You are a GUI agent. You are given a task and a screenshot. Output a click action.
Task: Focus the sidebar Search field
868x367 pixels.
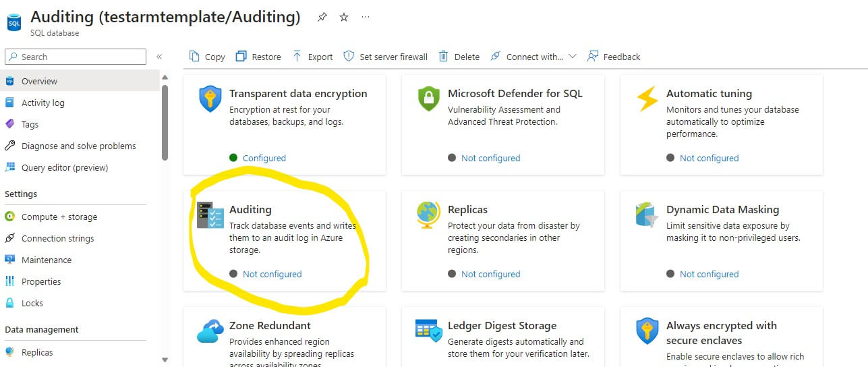click(x=81, y=57)
